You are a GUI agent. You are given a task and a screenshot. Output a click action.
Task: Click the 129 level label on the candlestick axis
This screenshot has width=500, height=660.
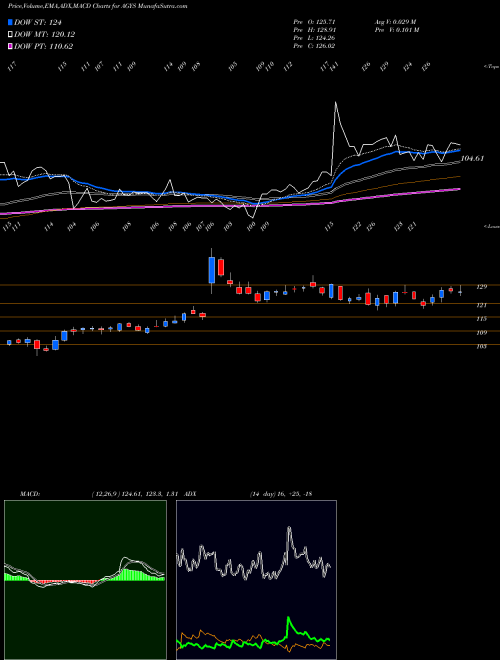coord(481,287)
